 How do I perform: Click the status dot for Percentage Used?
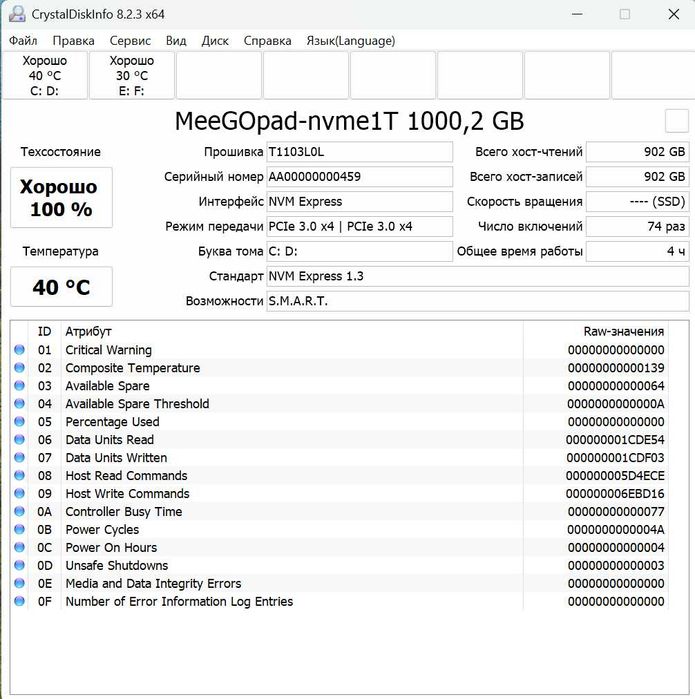[19, 422]
